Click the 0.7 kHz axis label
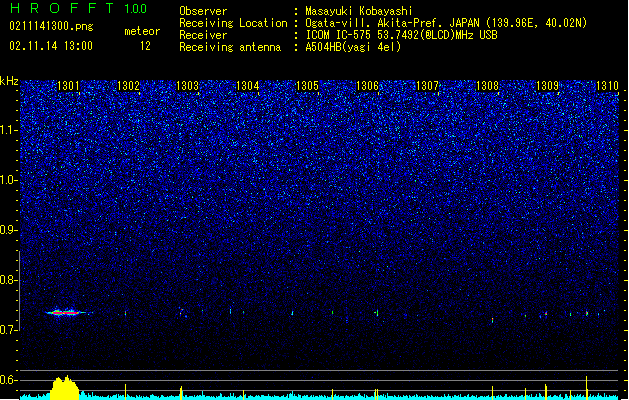Screen dimensions: 629x400 [x=8, y=330]
